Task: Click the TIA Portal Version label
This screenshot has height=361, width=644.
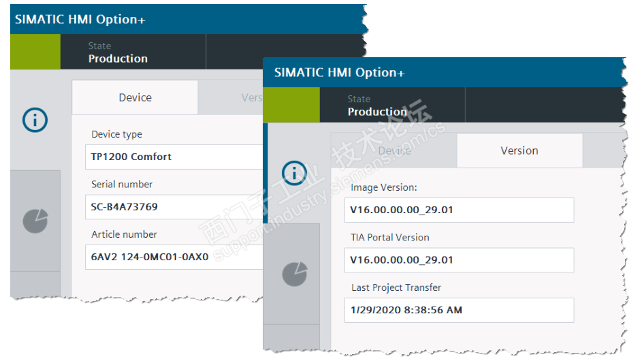Action: [x=390, y=238]
